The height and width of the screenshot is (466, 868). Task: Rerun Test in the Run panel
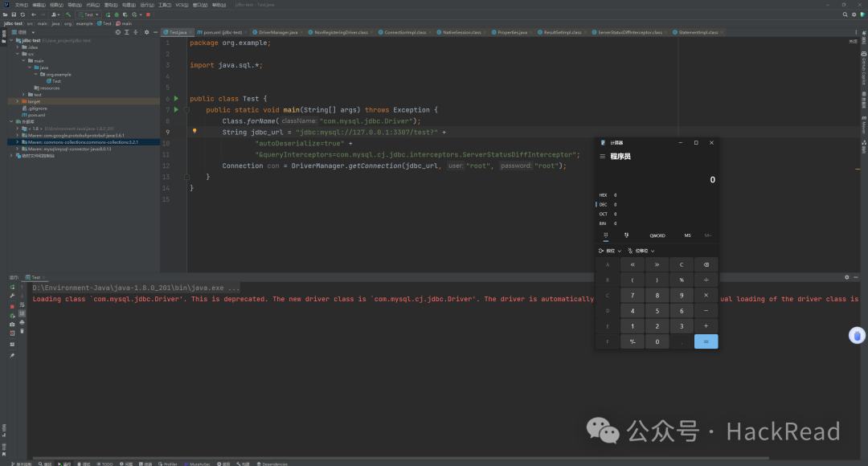click(x=12, y=288)
